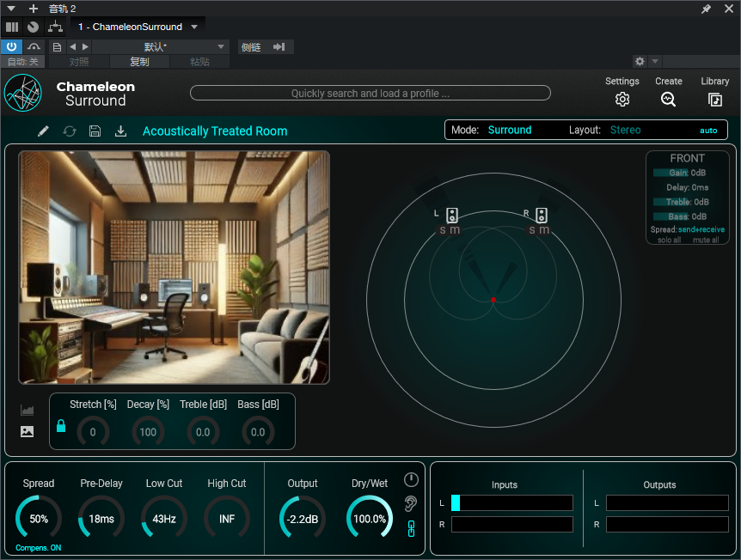The image size is (741, 560).
Task: Adjust the Pre-Delay 18ms knob
Action: pos(101,519)
